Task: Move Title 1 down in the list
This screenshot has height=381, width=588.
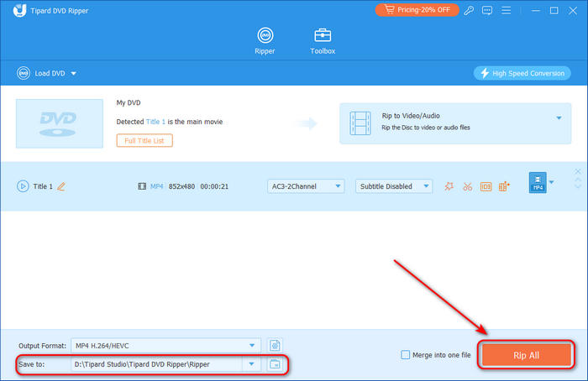Action: pos(578,186)
